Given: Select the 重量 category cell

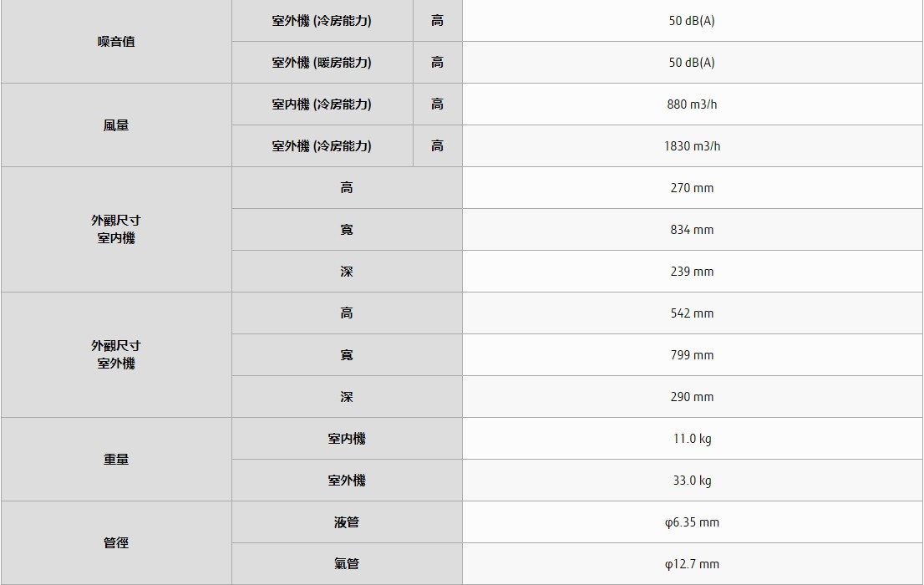Looking at the screenshot, I should [116, 460].
